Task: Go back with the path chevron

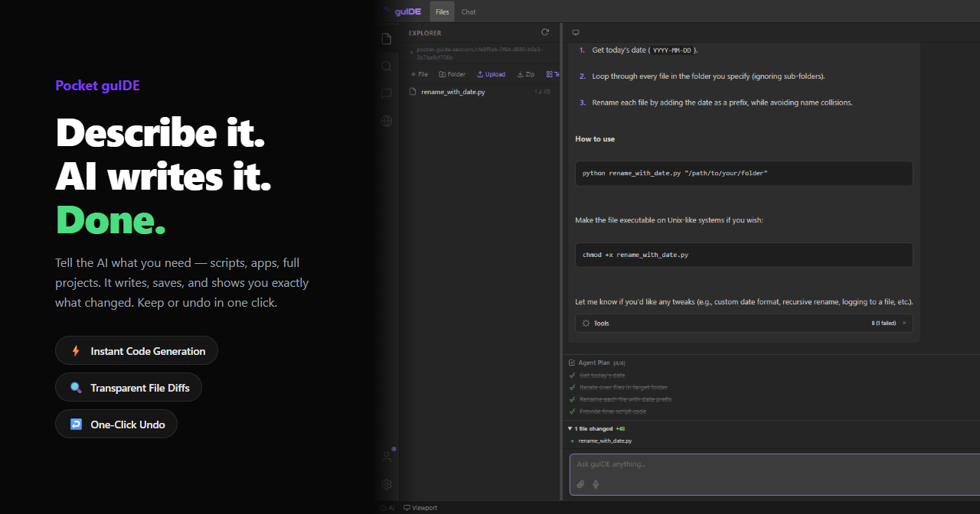Action: point(411,53)
